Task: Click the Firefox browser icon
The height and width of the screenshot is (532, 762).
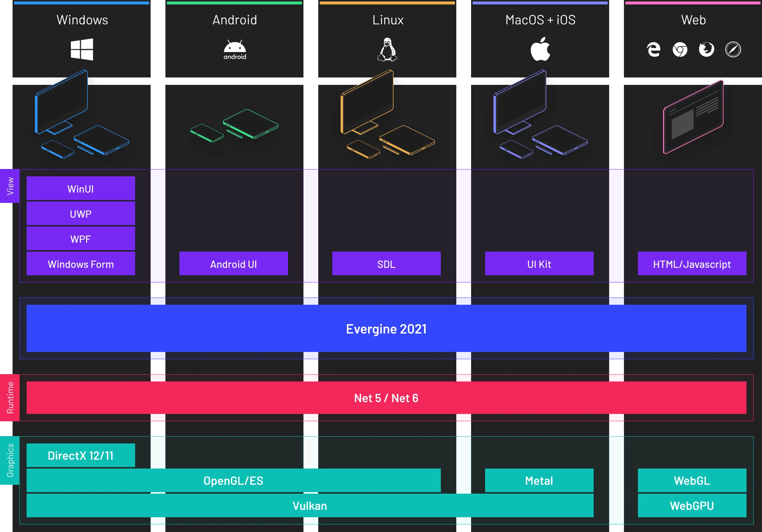Action: pyautogui.click(x=707, y=49)
